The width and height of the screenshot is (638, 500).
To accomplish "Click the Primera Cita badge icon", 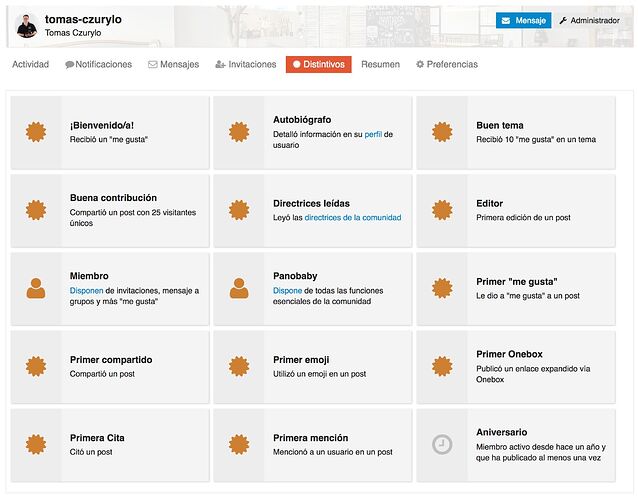I will [x=36, y=444].
